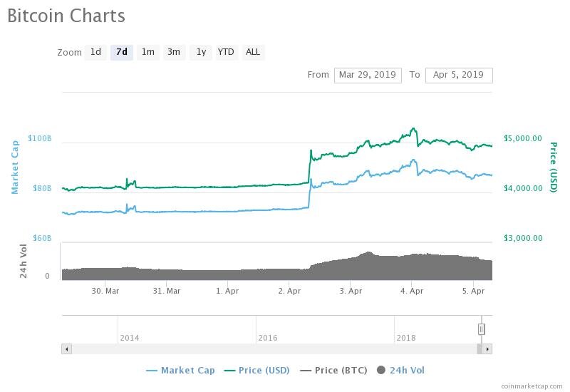570x392 pixels.
Task: Click the Market Cap axis title
Action: 14,167
